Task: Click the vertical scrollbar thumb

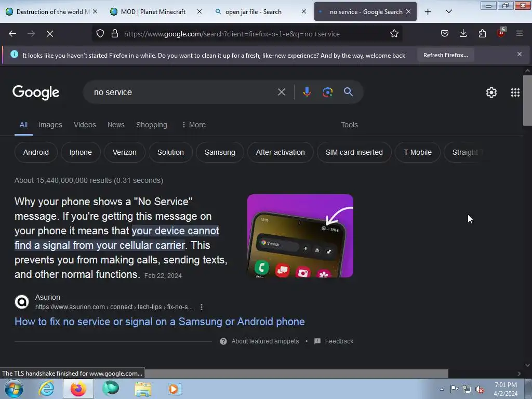Action: (x=527, y=100)
